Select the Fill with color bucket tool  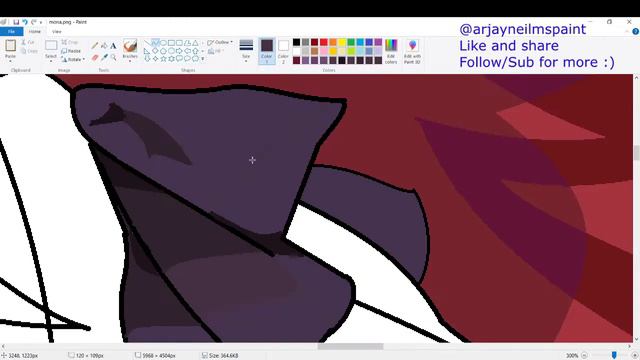tap(104, 46)
